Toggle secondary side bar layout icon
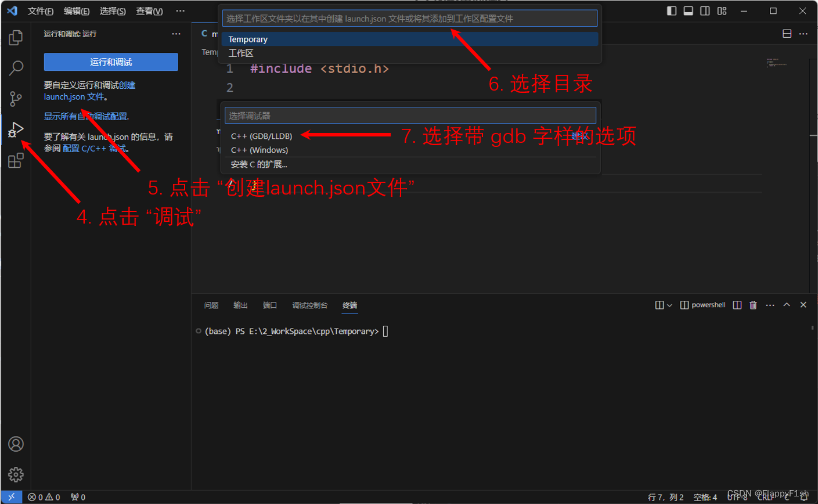Image resolution: width=818 pixels, height=504 pixels. [705, 11]
